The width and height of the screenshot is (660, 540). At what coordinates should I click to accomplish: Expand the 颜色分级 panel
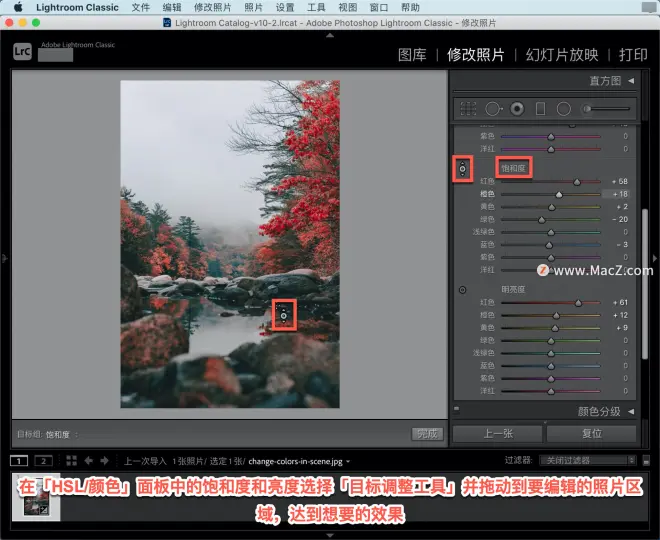click(631, 411)
